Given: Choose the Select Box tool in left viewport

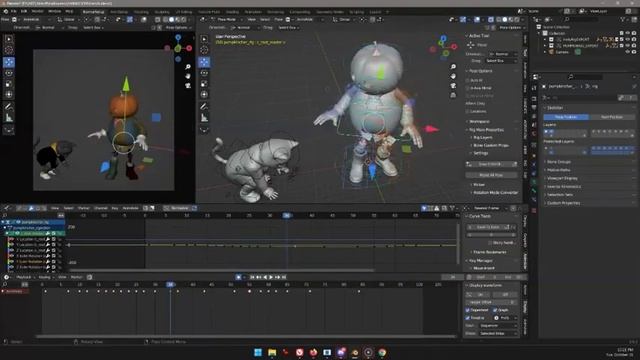Looking at the screenshot, I should (x=9, y=39).
